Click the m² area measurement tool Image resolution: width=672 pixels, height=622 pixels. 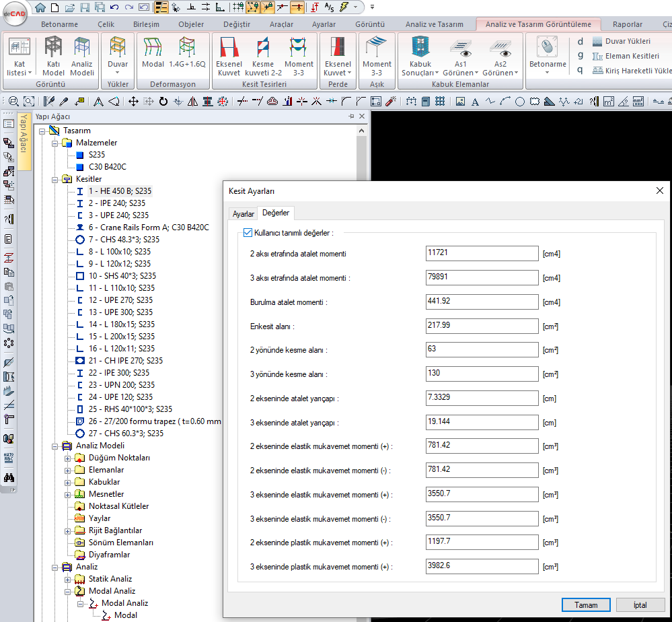pos(609,102)
